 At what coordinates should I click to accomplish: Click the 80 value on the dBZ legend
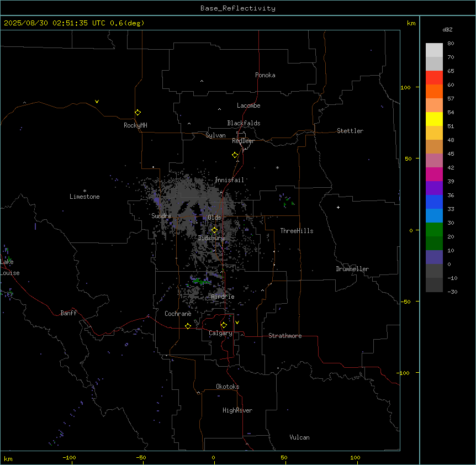click(x=451, y=44)
